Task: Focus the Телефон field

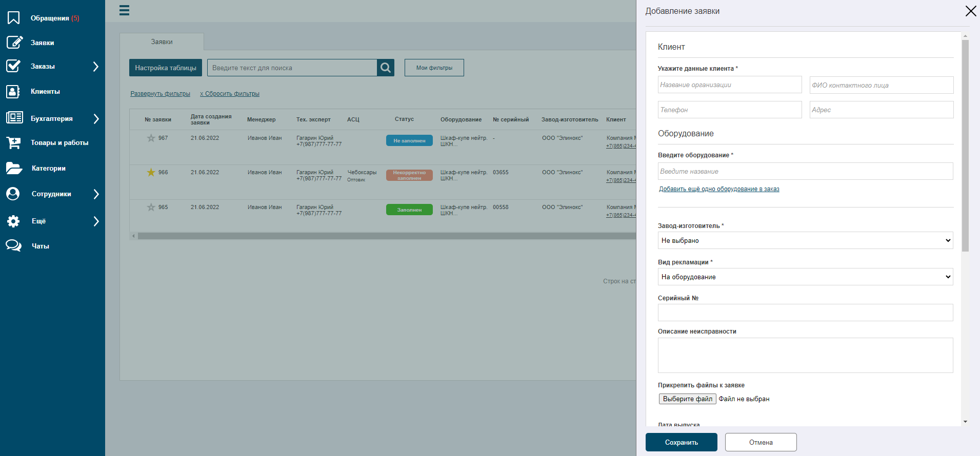Action: [x=730, y=110]
